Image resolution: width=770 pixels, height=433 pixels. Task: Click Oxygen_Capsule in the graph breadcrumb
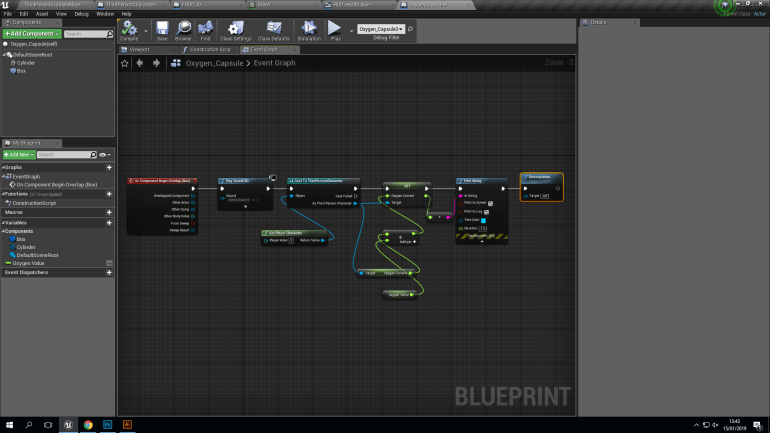[214, 63]
